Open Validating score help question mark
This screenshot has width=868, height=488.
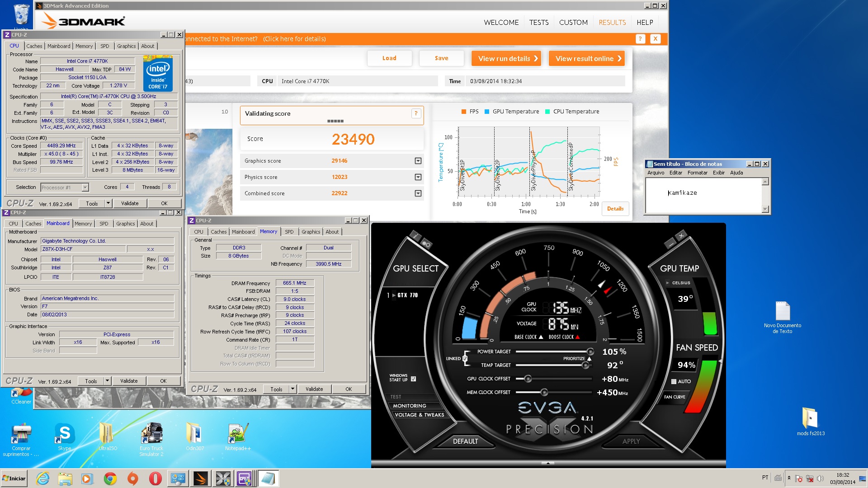(x=416, y=113)
